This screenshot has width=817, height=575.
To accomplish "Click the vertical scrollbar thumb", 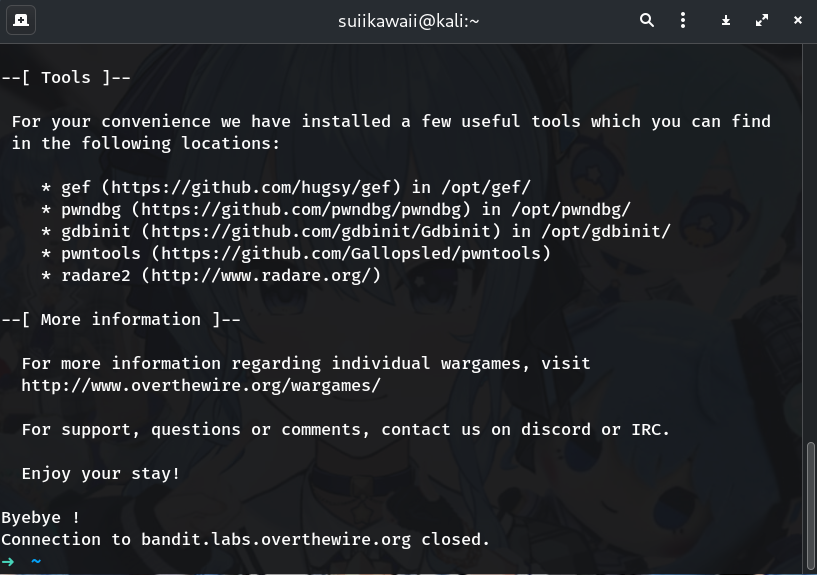I will pyautogui.click(x=810, y=504).
